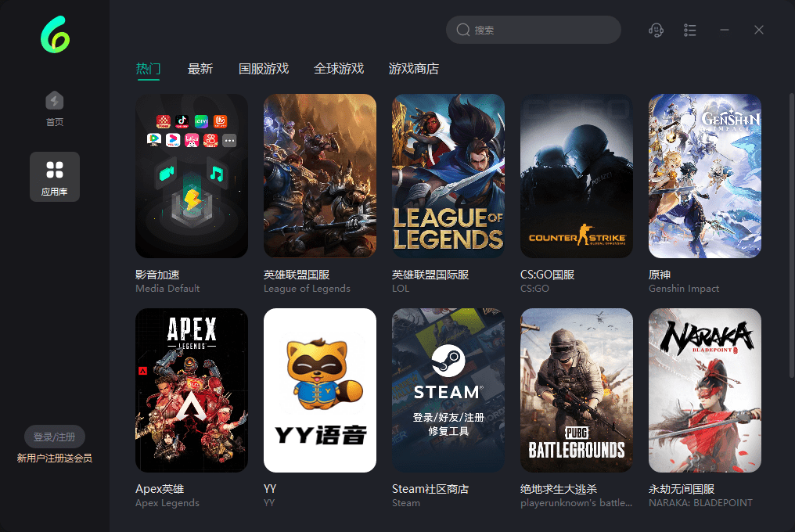795x532 pixels.
Task: Click the Steam社区商店 title
Action: (x=430, y=489)
